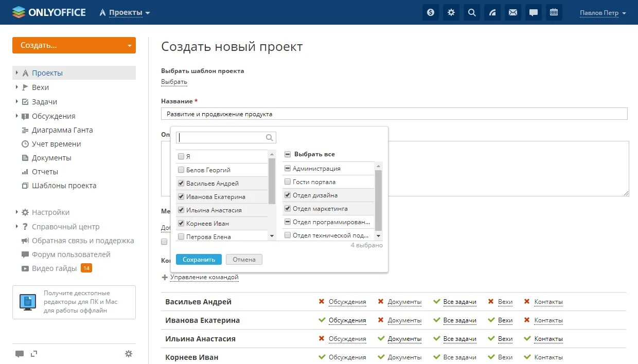Open Диаграмма Ганта in the sidebar
638x364 pixels.
[62, 130]
